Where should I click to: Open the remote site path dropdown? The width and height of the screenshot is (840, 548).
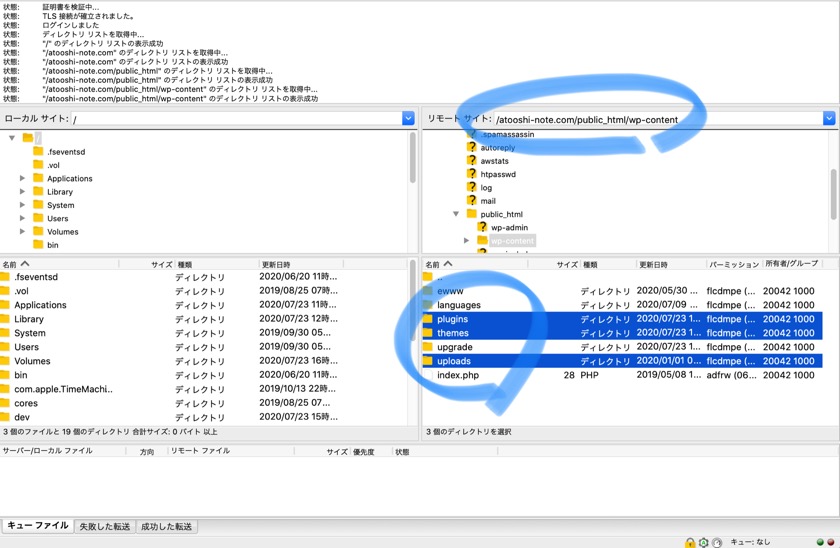(x=829, y=119)
